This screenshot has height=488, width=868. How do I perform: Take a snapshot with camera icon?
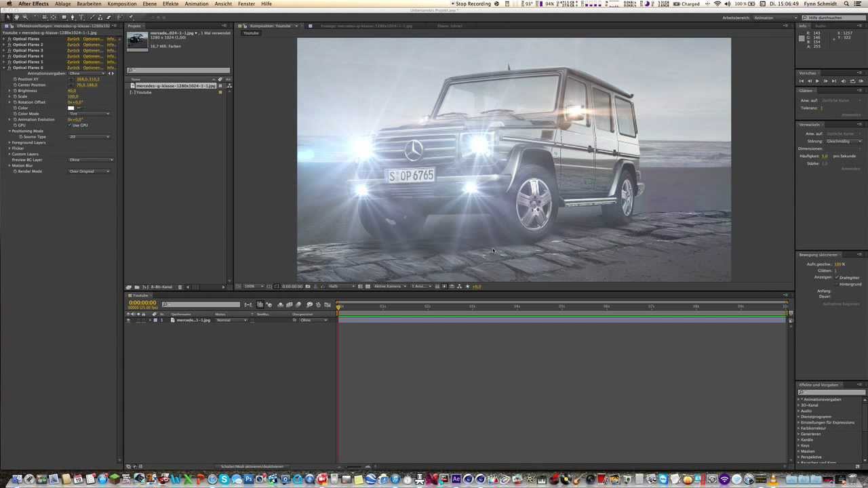click(x=307, y=286)
